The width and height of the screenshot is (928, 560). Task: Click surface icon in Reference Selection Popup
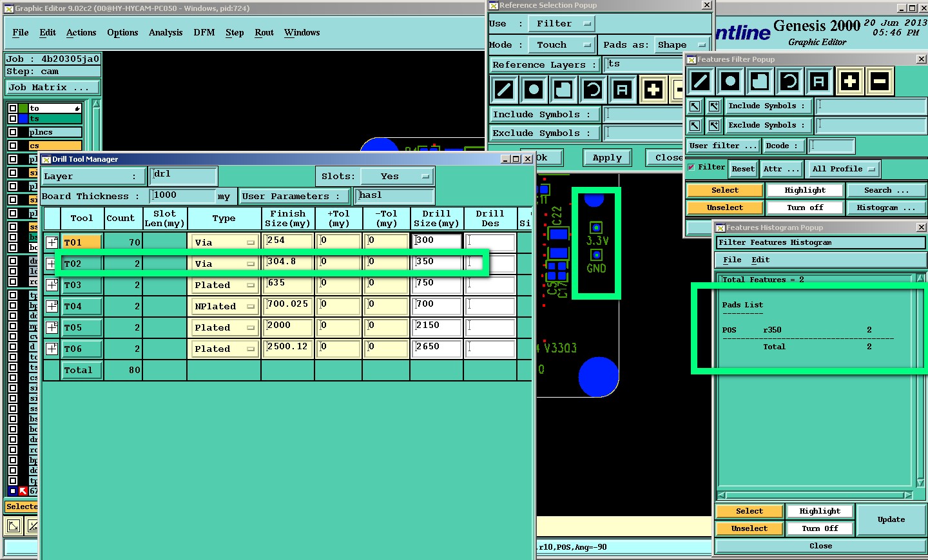(x=564, y=90)
